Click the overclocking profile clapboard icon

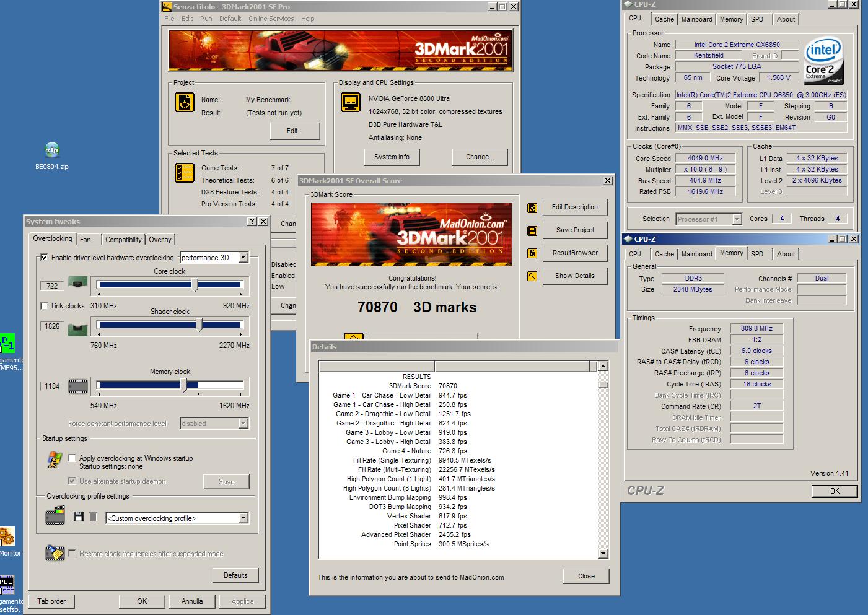55,515
